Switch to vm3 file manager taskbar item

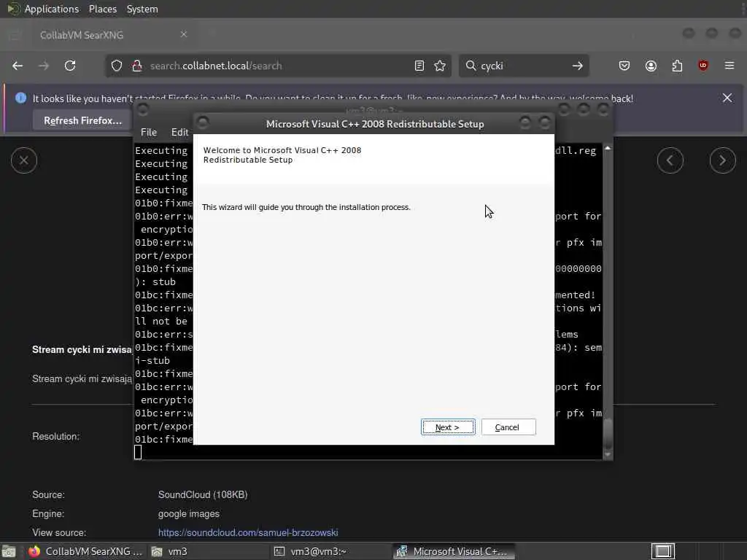point(208,551)
